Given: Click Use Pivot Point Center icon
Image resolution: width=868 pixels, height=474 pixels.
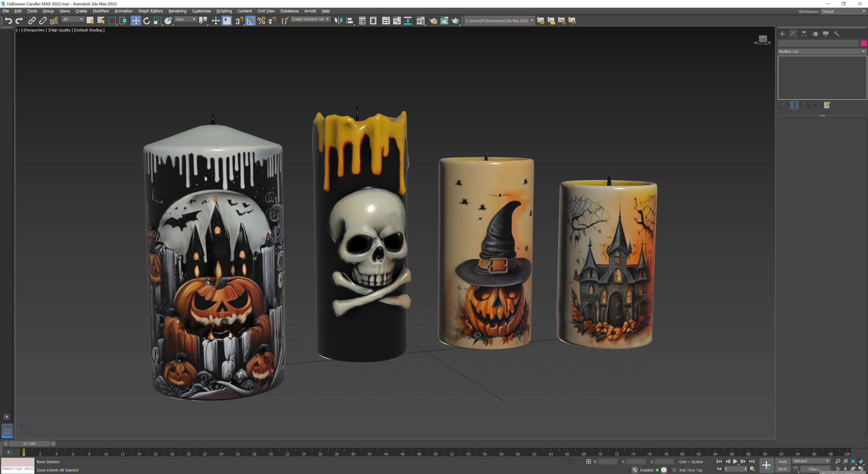Looking at the screenshot, I should click(203, 21).
